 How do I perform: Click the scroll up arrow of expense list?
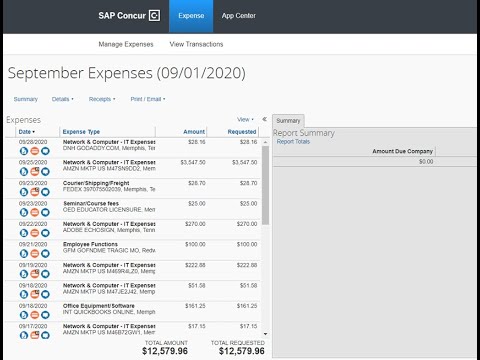265,142
